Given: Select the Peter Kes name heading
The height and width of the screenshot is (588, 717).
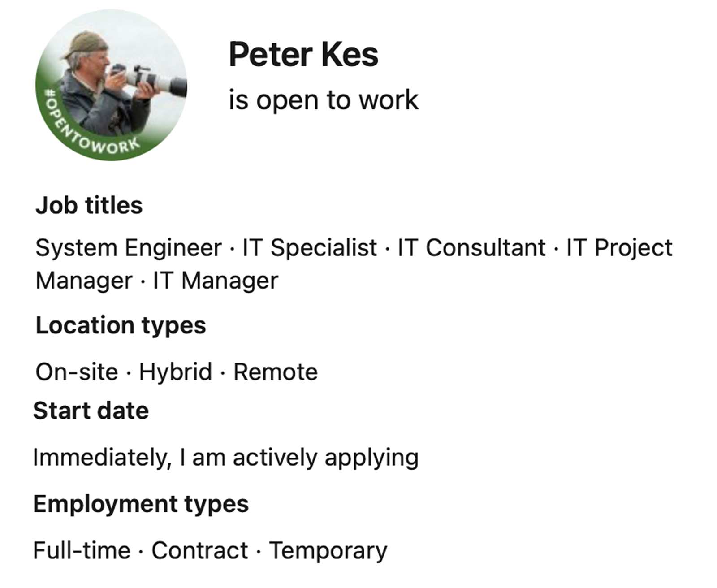Looking at the screenshot, I should click(x=303, y=55).
